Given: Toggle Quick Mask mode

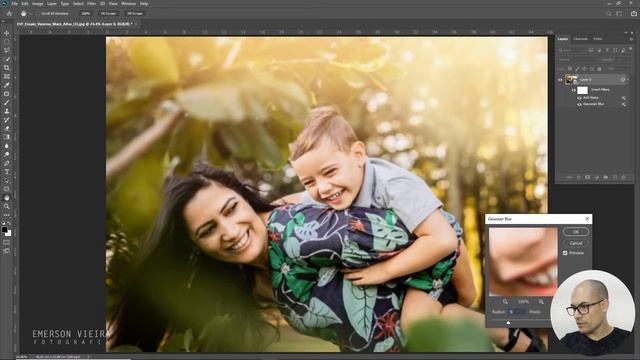Looking at the screenshot, I should (x=7, y=242).
